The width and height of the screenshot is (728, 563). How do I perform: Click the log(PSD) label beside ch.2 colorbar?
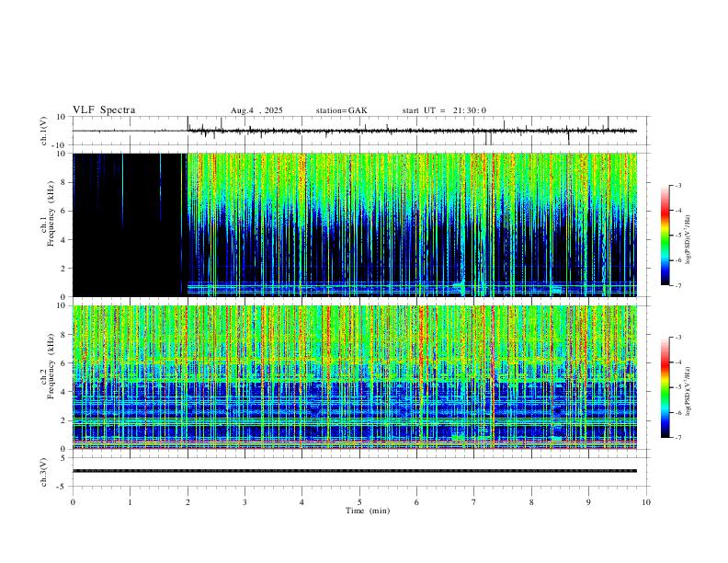(x=688, y=391)
